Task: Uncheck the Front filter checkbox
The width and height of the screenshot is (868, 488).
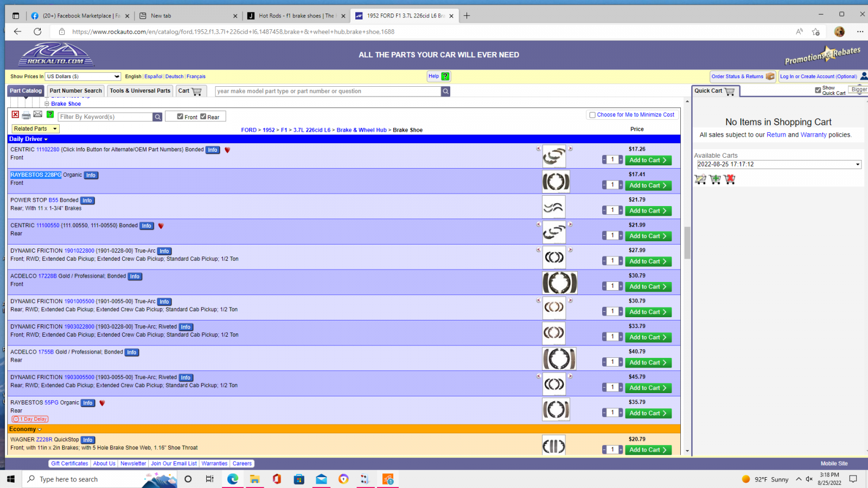Action: pyautogui.click(x=180, y=117)
